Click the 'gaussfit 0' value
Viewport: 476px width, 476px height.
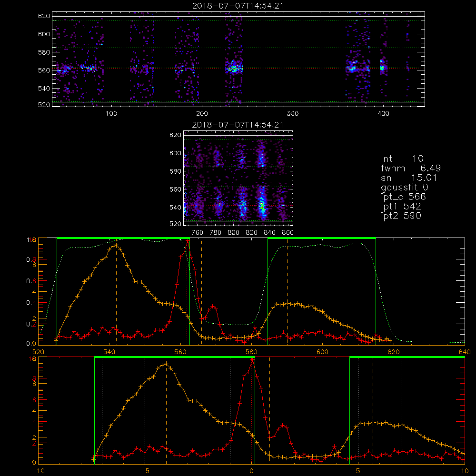(x=405, y=187)
